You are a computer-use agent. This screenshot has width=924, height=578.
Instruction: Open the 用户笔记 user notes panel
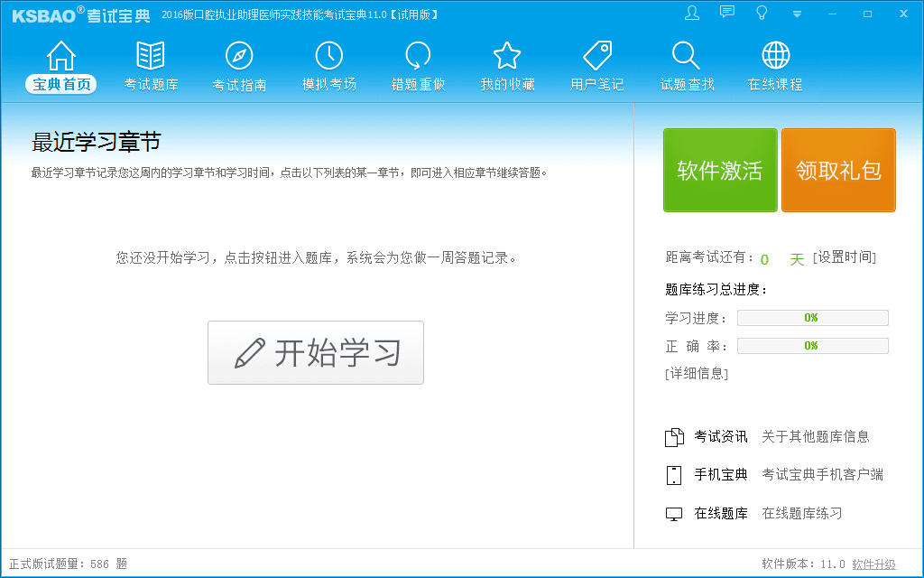[x=596, y=65]
